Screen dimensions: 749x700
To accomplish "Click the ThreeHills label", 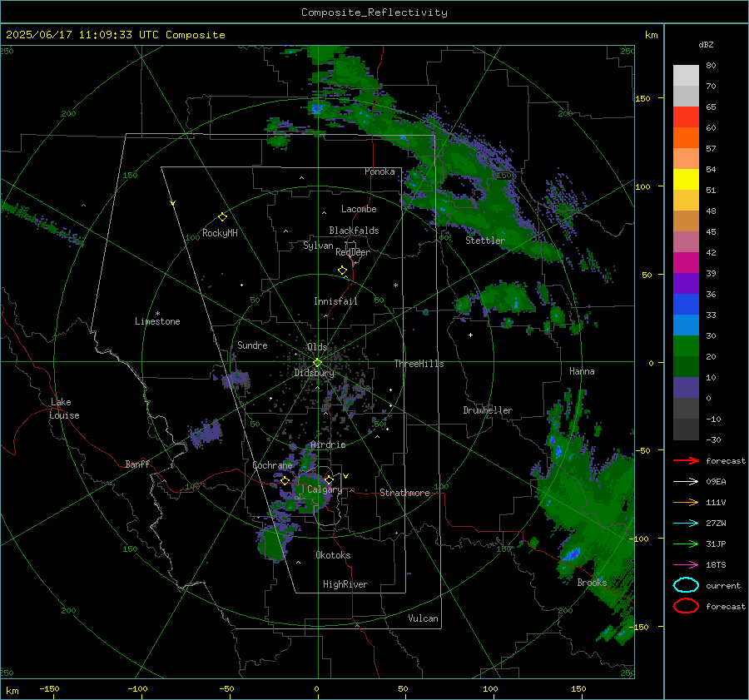I will (419, 364).
